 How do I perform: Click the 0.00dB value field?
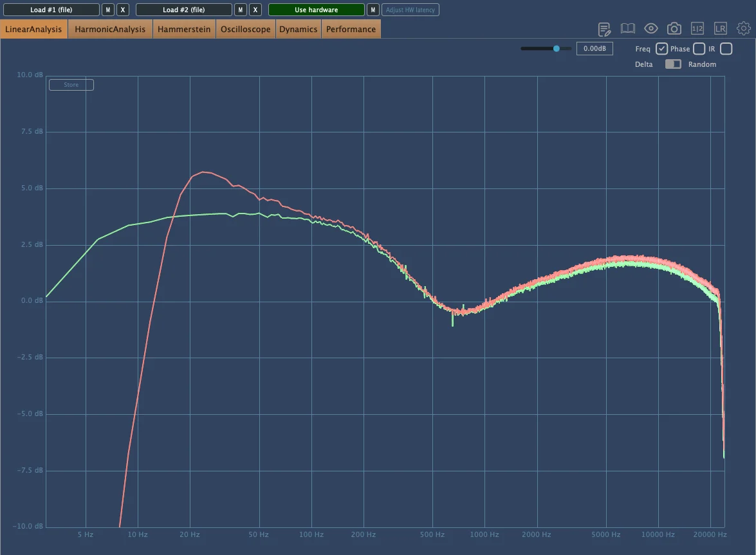pyautogui.click(x=595, y=48)
